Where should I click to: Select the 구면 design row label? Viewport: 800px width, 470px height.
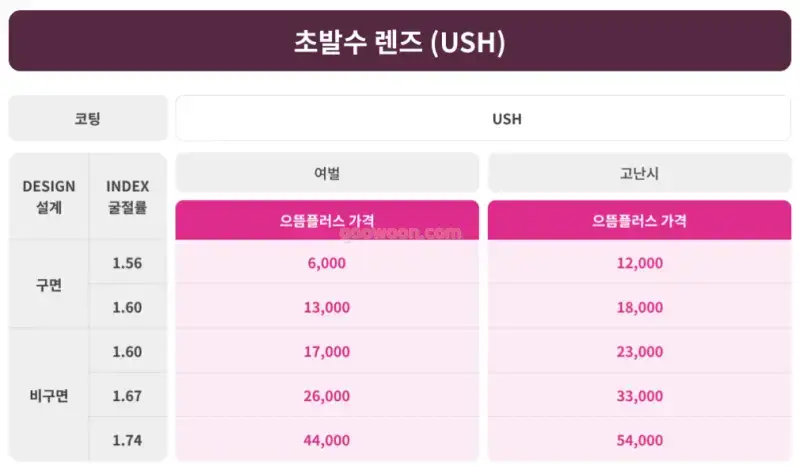click(49, 284)
